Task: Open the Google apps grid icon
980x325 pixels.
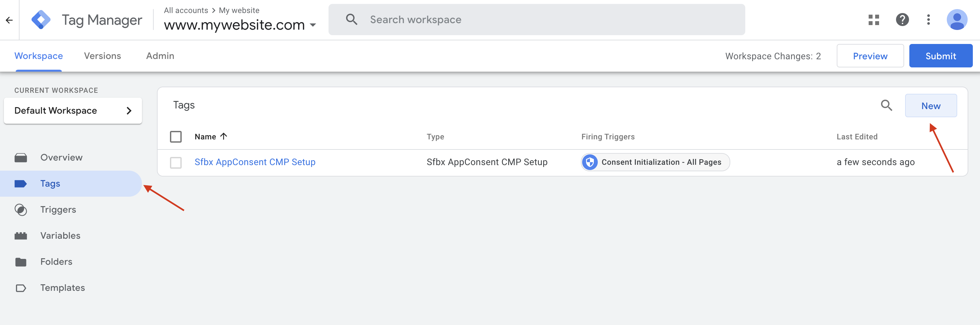Action: click(874, 20)
